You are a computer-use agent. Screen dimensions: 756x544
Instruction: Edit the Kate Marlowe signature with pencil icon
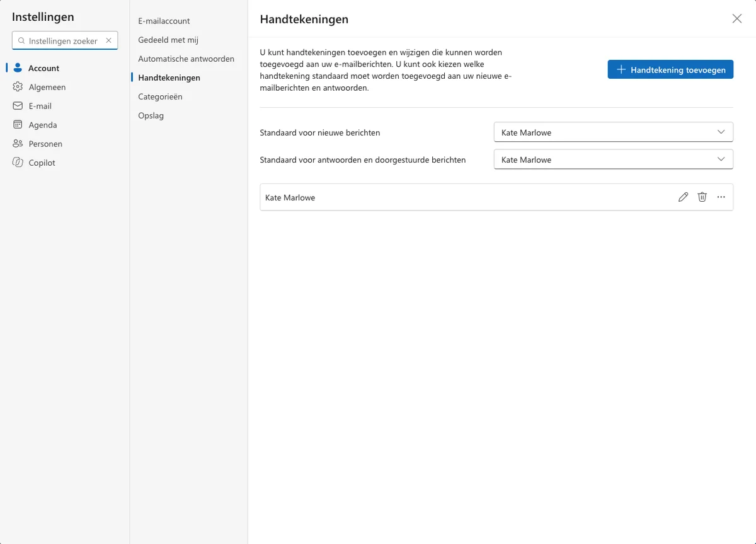[683, 197]
